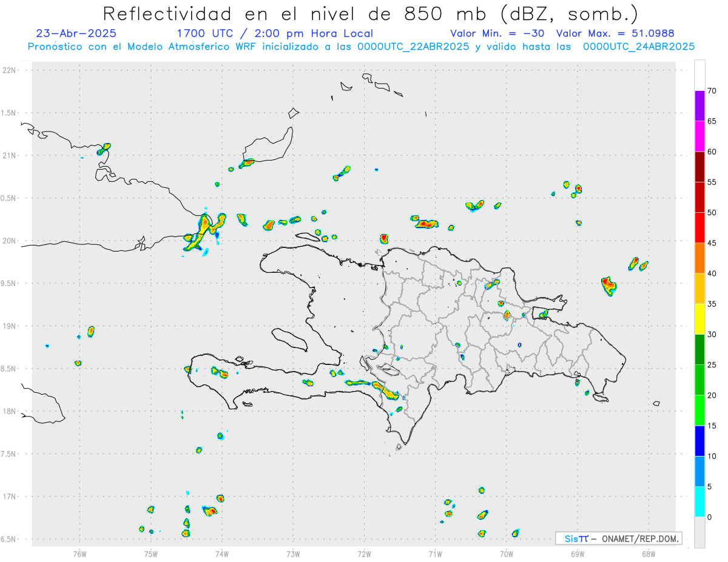Click the purple 65–70 dBZ colorbar segment
Image resolution: width=728 pixels, height=562 pixels.
(x=699, y=106)
